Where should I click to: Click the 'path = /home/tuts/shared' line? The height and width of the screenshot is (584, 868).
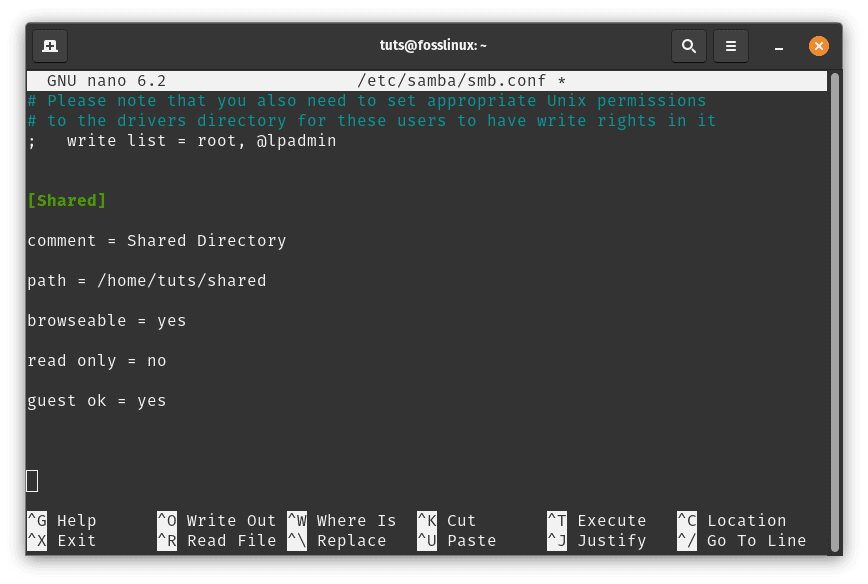[x=147, y=281]
